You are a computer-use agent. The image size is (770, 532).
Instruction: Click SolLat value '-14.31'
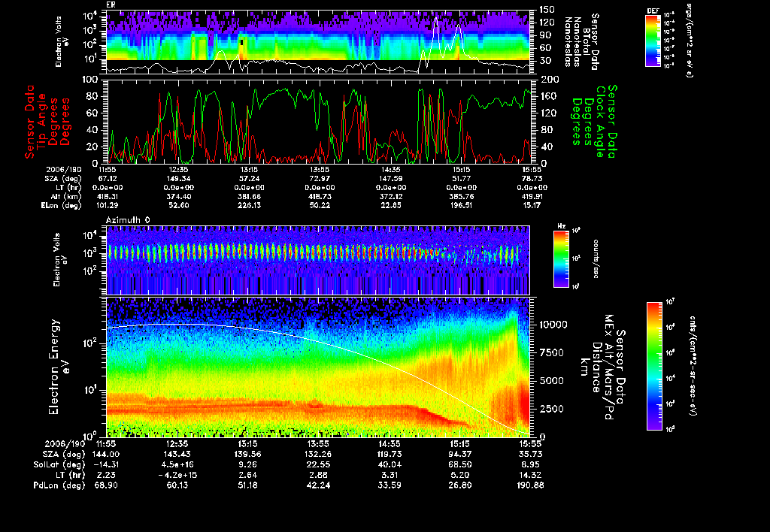click(x=107, y=464)
